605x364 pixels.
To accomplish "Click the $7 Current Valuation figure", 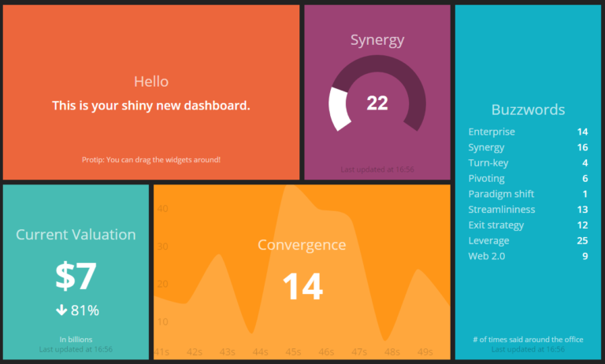I will pyautogui.click(x=76, y=276).
